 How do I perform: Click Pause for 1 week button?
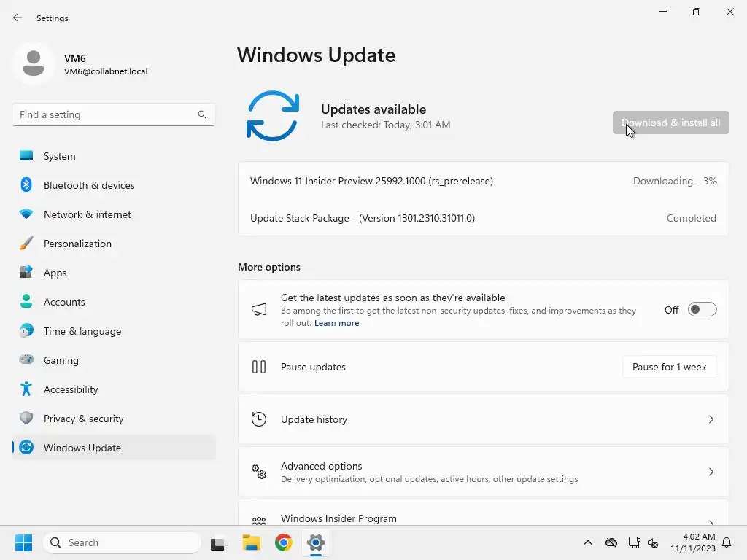pos(670,367)
